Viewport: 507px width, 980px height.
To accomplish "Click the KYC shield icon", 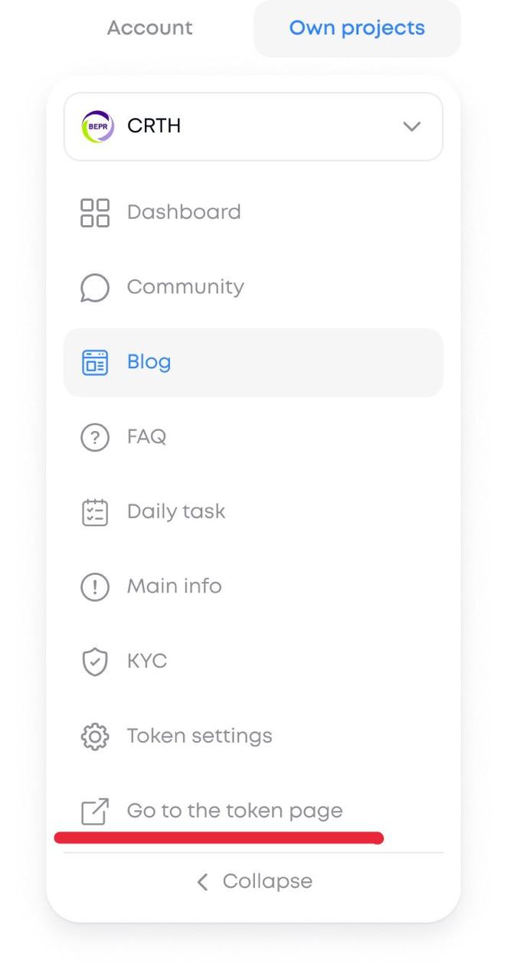I will [x=95, y=662].
